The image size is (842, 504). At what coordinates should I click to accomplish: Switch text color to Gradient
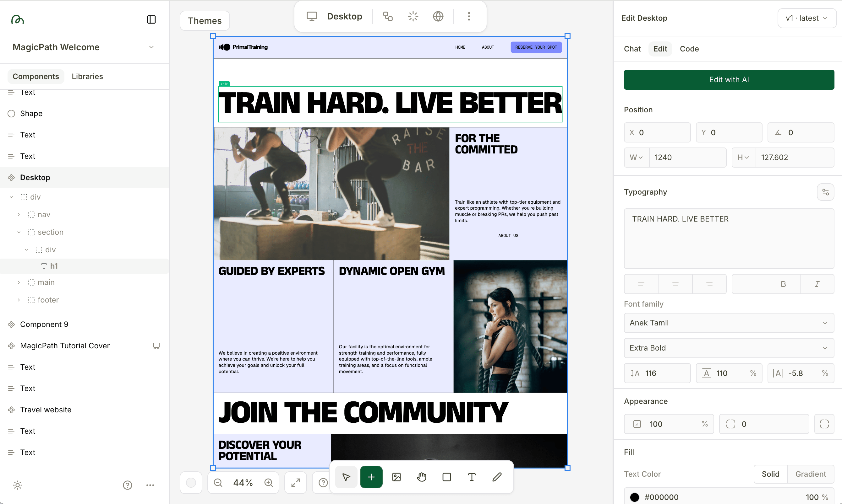[x=810, y=474]
